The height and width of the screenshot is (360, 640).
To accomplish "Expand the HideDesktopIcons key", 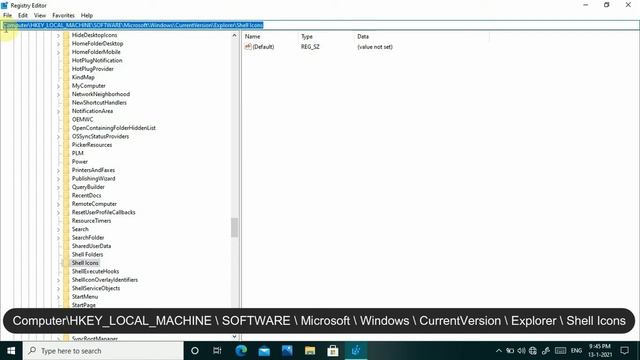I will coord(58,36).
